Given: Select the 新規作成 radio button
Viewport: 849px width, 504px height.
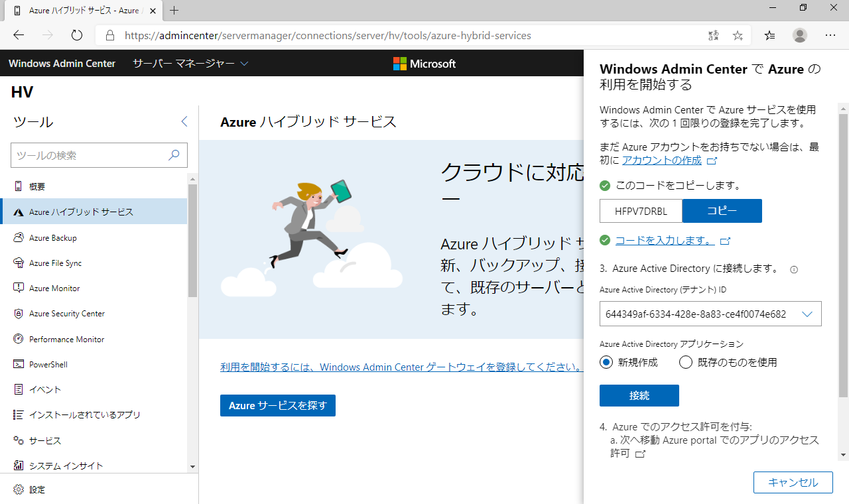Looking at the screenshot, I should coord(606,362).
